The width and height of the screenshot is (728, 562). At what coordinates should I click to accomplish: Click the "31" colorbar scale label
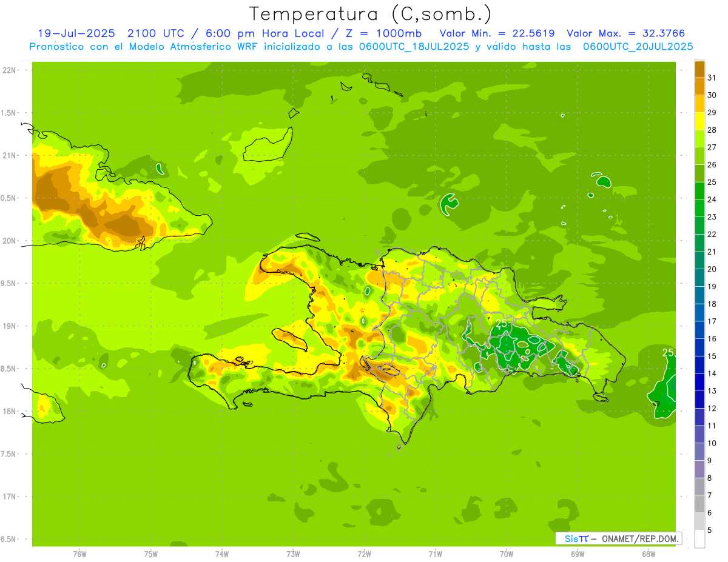pos(712,78)
